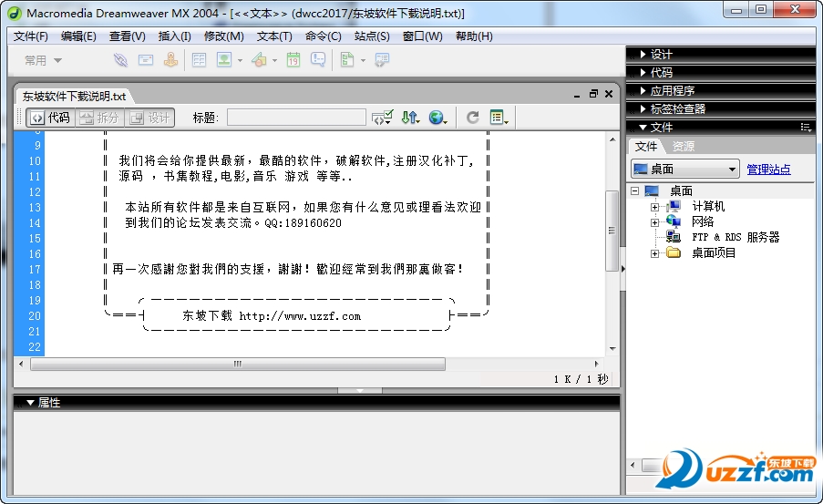Switch to 设计 (Design) view

[150, 118]
